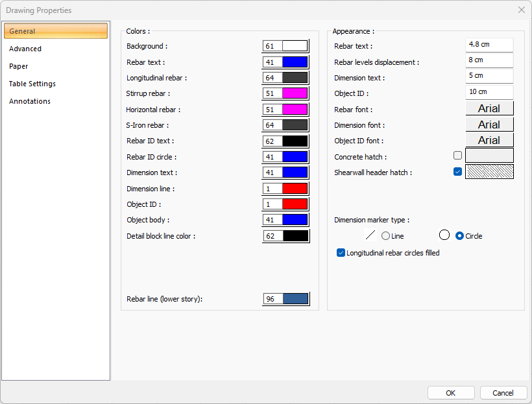Click the Shearwall header hatch pattern preview

489,172
